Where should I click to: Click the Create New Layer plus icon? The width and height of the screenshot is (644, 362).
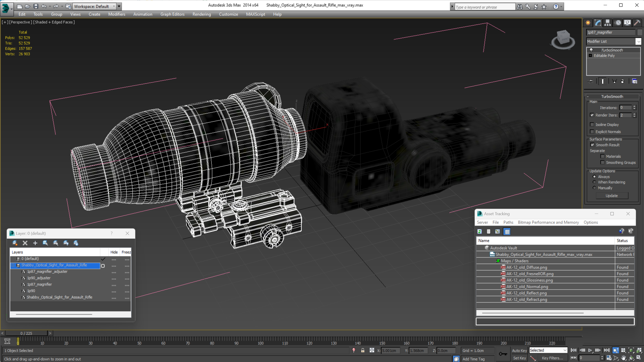pos(35,243)
